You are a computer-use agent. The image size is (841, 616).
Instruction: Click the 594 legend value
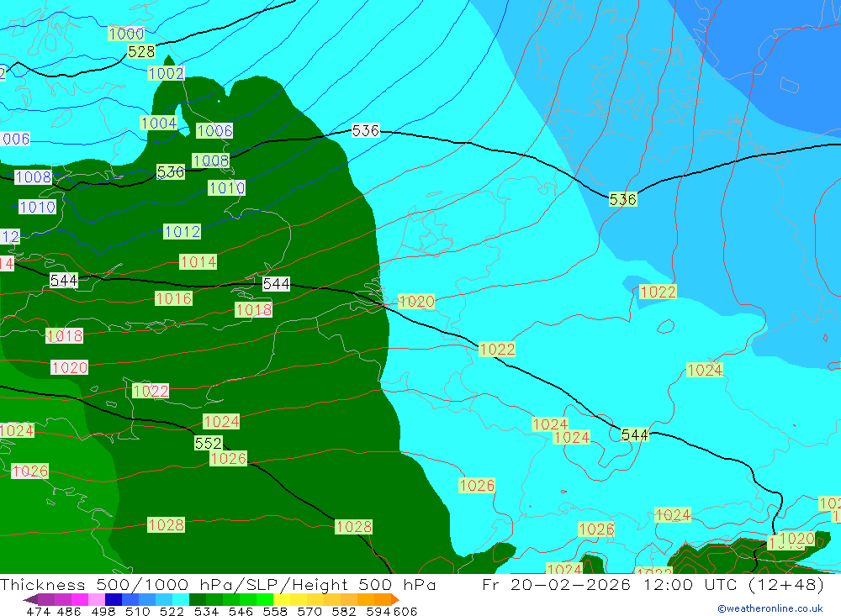click(x=378, y=612)
